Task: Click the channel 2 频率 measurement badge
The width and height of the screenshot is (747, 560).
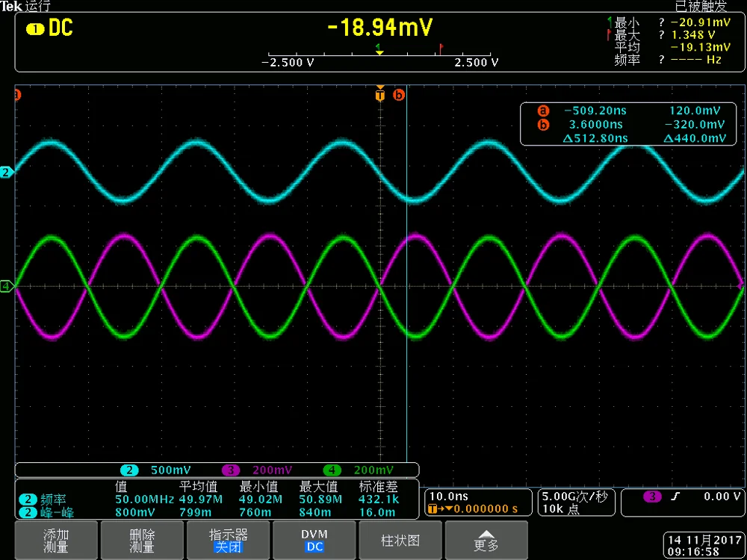Action: click(x=28, y=500)
